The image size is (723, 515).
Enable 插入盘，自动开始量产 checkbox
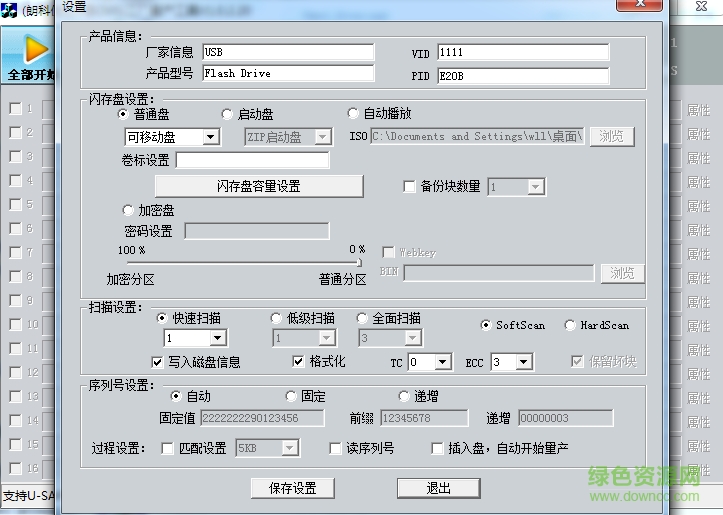coord(437,448)
